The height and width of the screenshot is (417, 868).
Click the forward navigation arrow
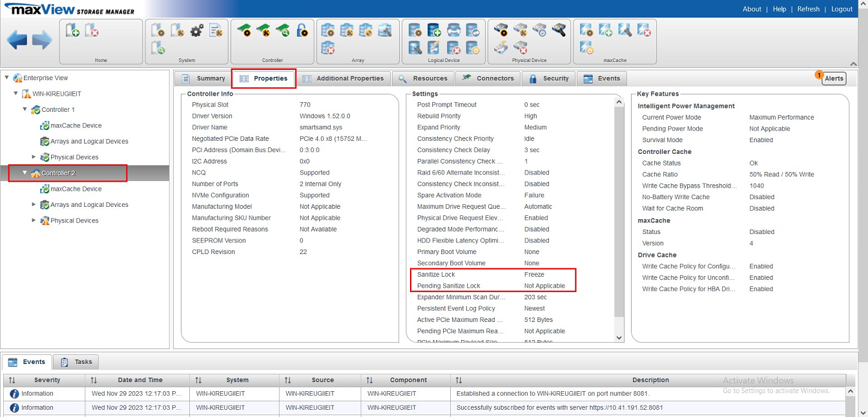(x=42, y=40)
